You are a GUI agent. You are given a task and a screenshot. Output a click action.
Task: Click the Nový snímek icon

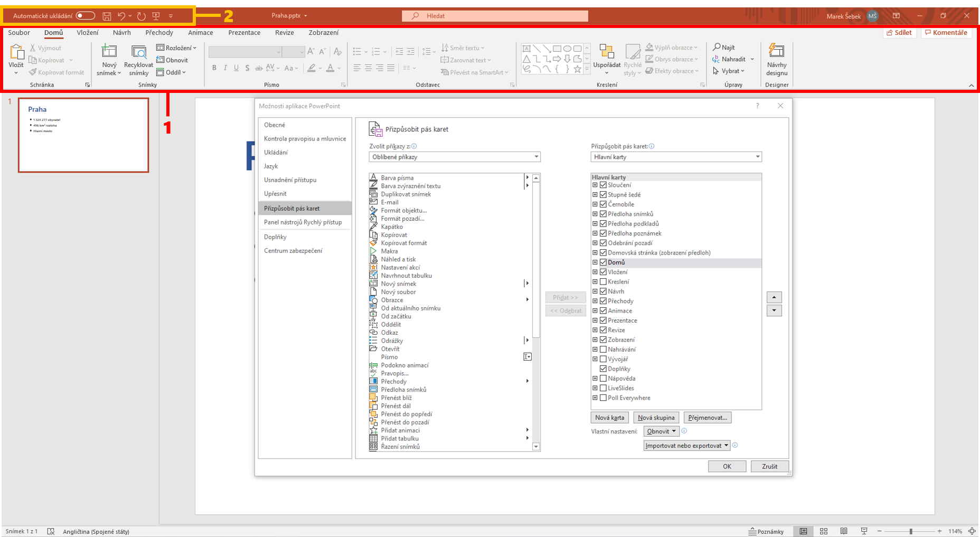(x=109, y=52)
